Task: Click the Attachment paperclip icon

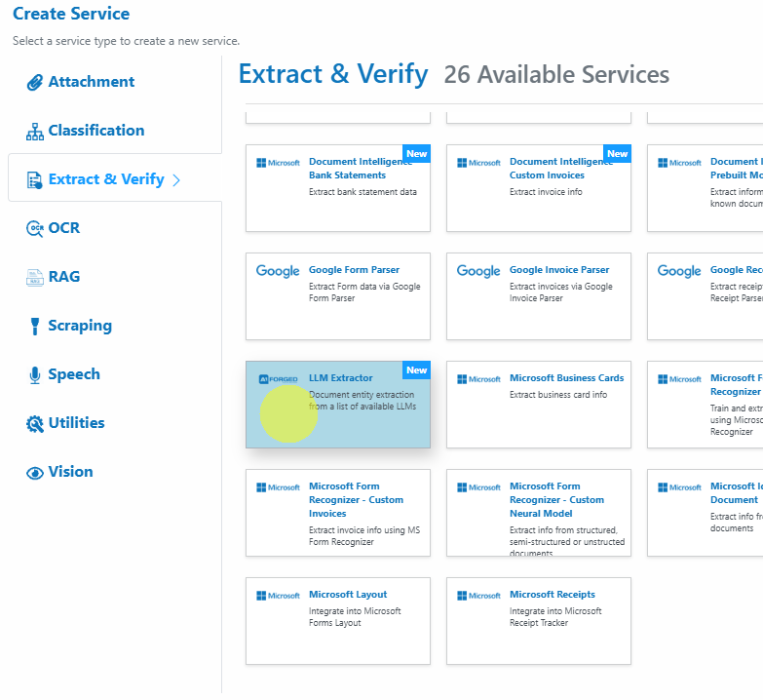Action: point(34,82)
